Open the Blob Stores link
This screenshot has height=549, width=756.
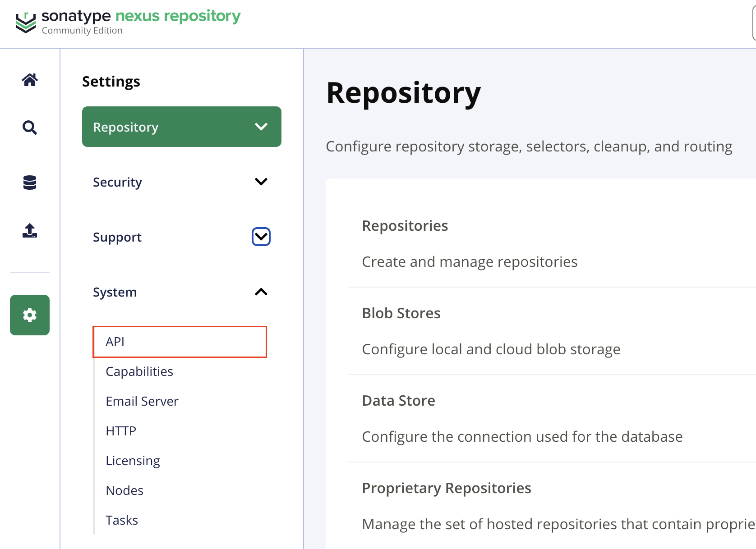click(401, 313)
